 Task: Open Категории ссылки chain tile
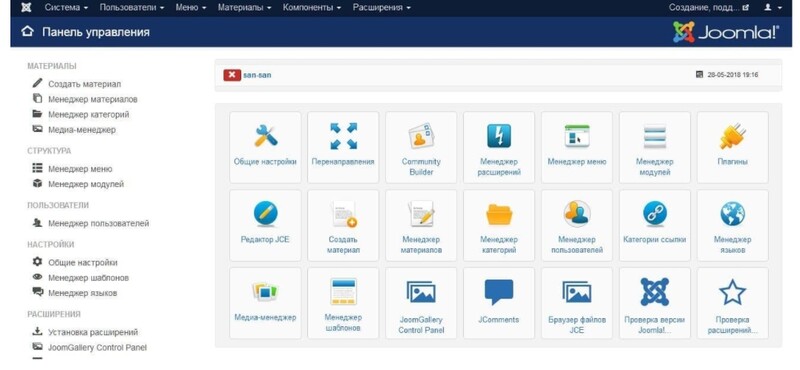tap(655, 225)
